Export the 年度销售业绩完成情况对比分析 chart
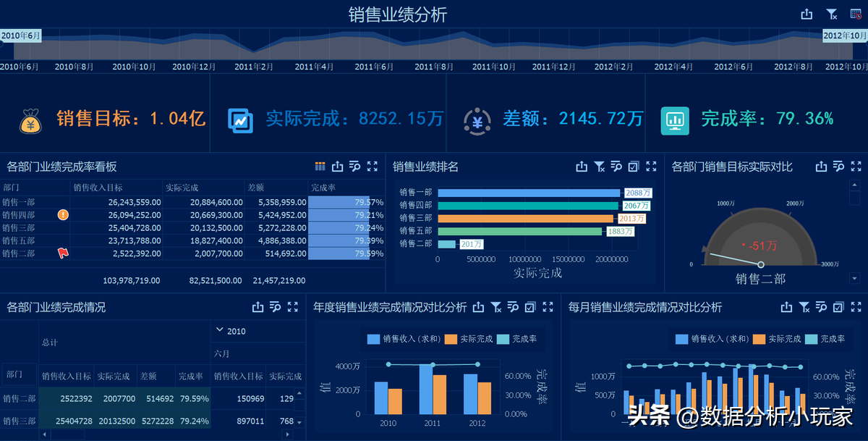 click(478, 307)
